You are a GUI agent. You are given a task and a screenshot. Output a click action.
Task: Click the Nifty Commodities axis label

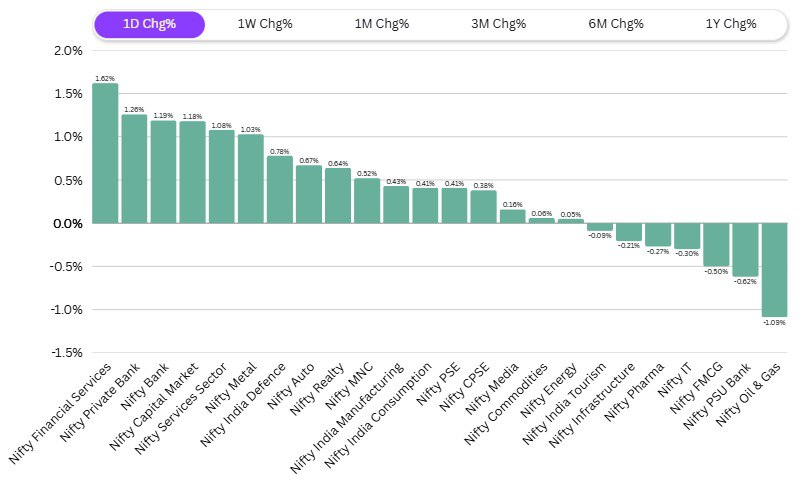pos(506,403)
